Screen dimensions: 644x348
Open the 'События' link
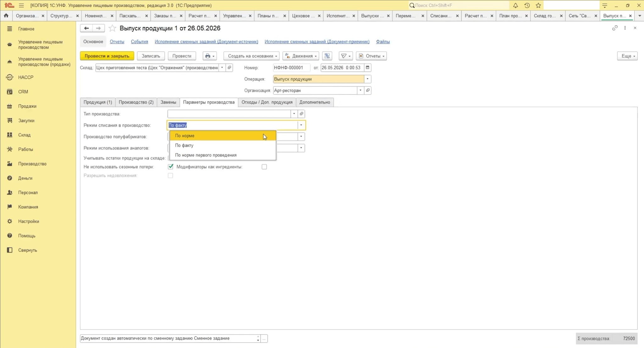tap(139, 42)
